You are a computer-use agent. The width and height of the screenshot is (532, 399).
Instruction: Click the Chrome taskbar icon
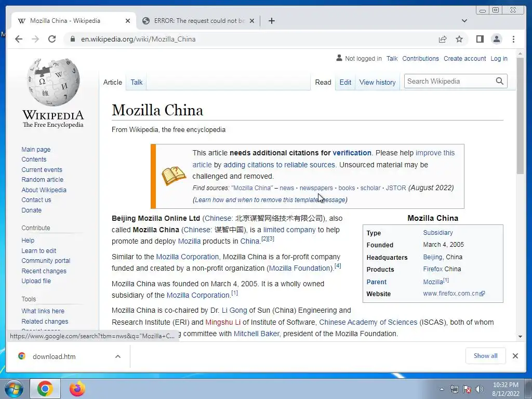(45, 389)
